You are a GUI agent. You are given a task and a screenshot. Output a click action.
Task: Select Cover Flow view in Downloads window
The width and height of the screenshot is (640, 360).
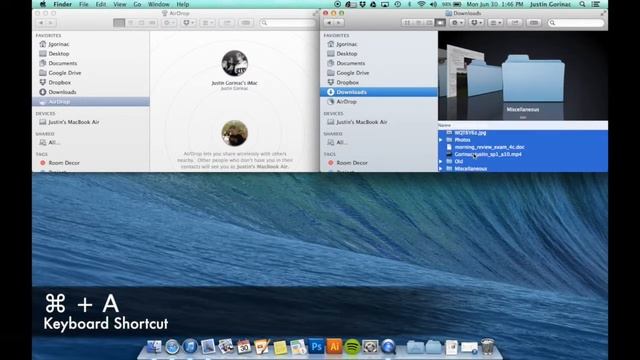[x=440, y=23]
